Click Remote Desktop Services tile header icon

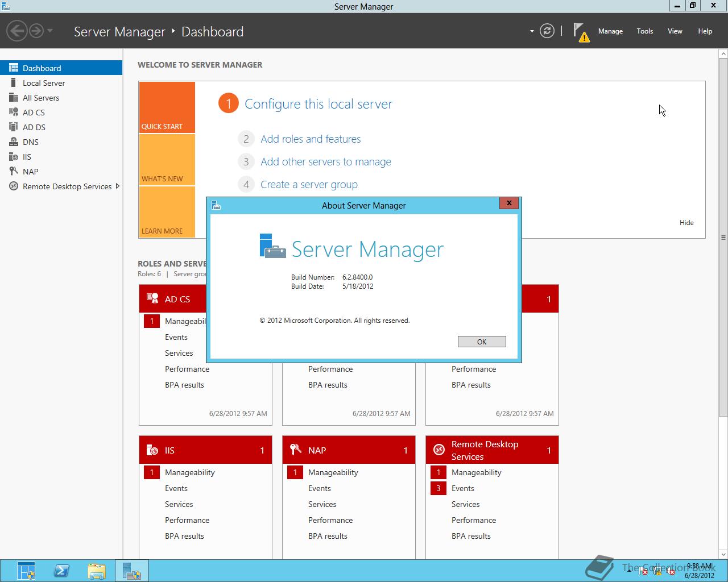pos(439,450)
